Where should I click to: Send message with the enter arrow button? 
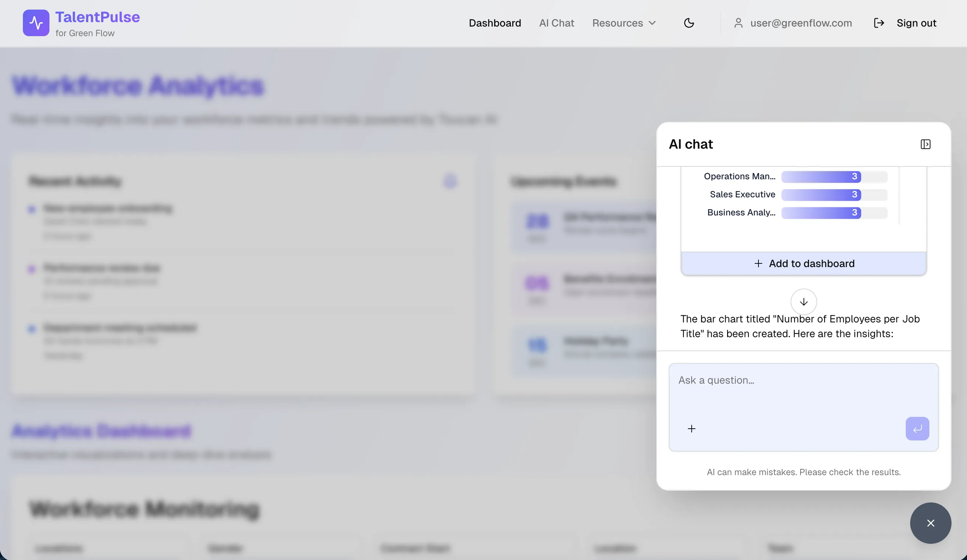coord(917,429)
